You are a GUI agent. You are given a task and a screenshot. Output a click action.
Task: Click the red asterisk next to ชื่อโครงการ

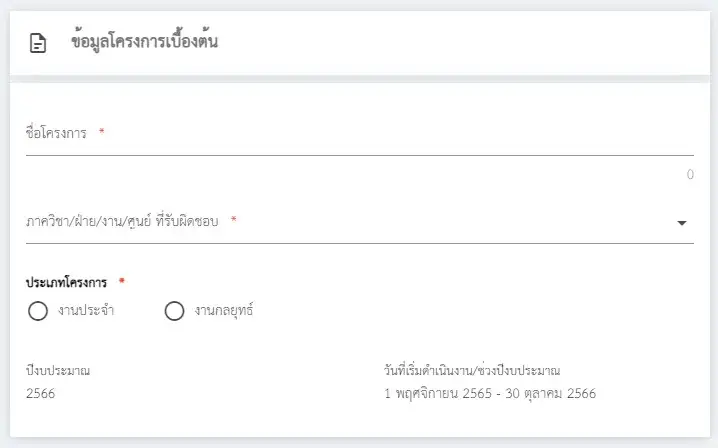click(x=102, y=133)
